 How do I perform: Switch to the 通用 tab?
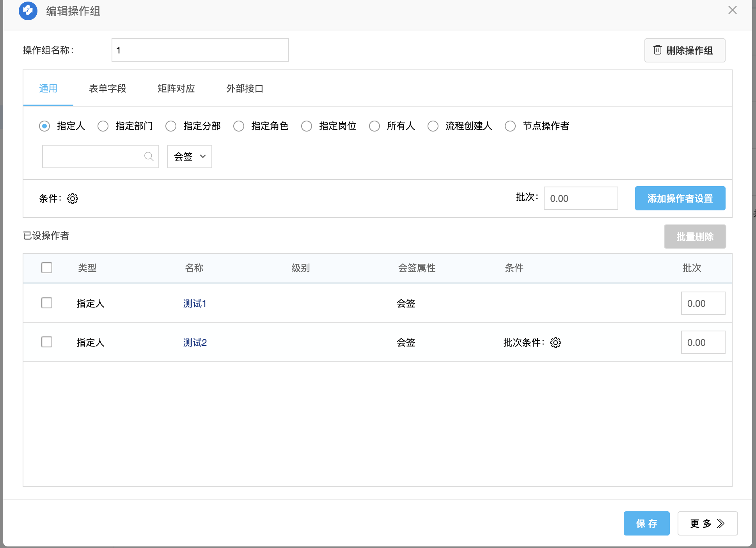(48, 89)
